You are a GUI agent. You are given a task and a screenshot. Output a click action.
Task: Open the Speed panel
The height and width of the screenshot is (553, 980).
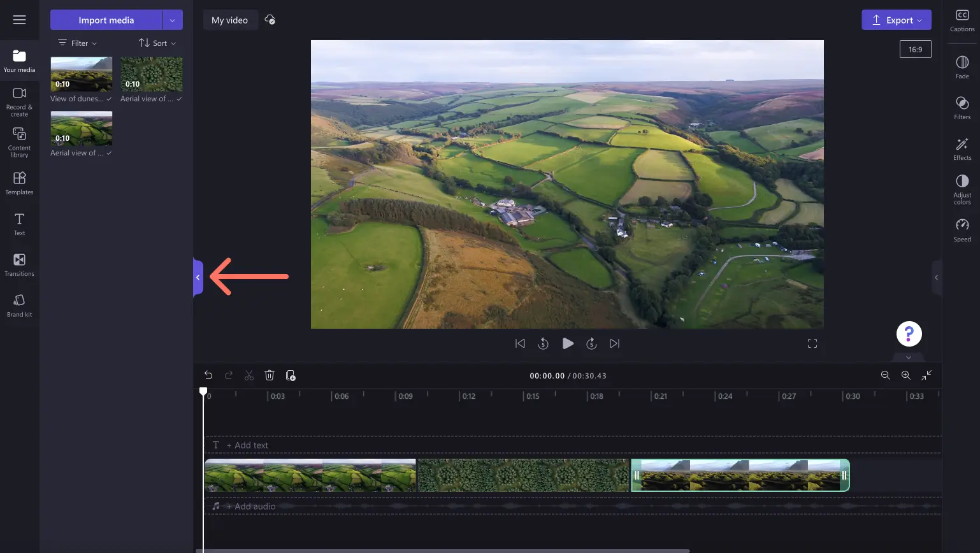click(962, 230)
